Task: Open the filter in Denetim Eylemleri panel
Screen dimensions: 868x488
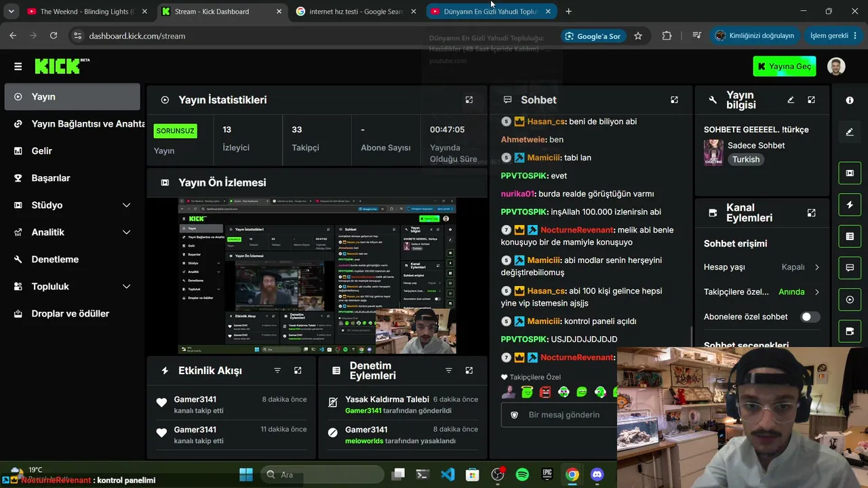Action: (x=448, y=371)
